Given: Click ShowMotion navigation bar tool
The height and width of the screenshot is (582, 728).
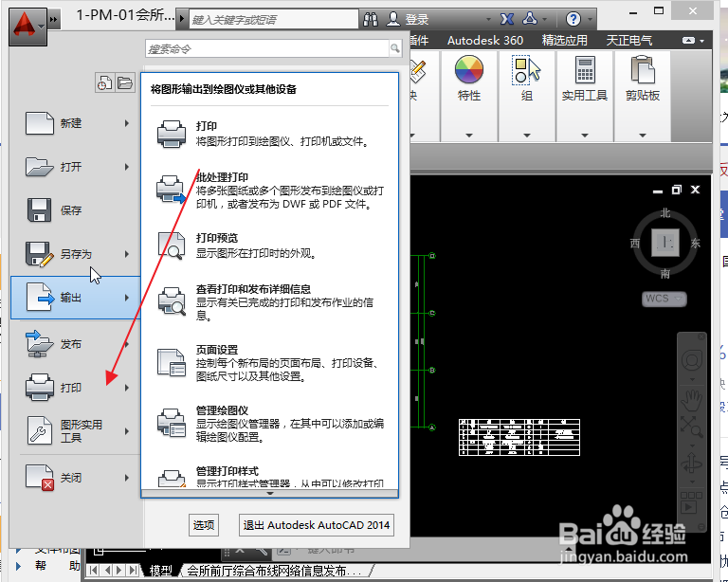Looking at the screenshot, I should click(691, 503).
